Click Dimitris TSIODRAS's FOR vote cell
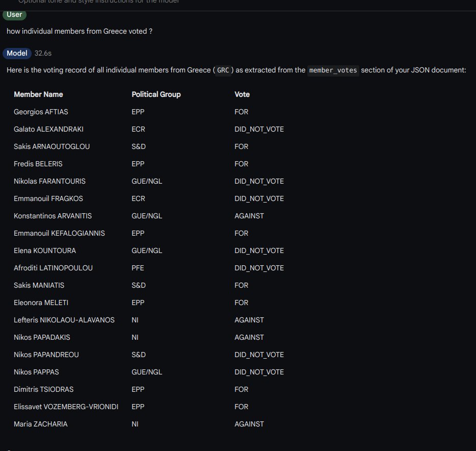 (x=242, y=389)
